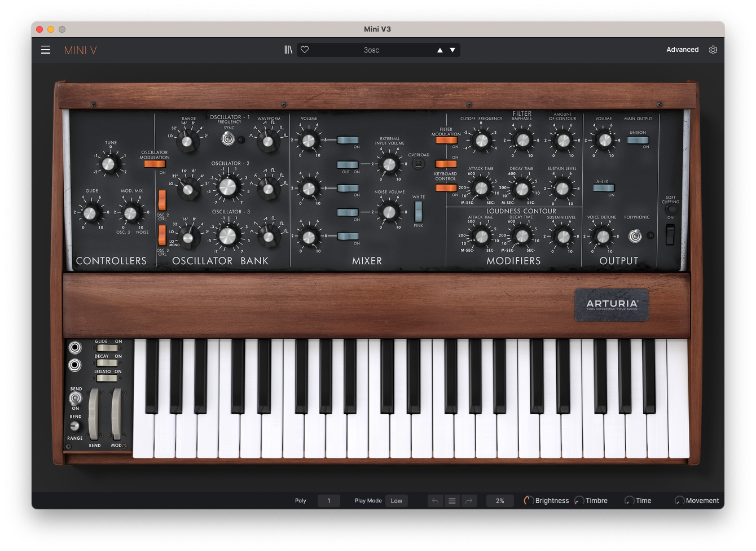Toggle the Osc. 2 Ctrl switch
The height and width of the screenshot is (551, 756).
(x=162, y=200)
